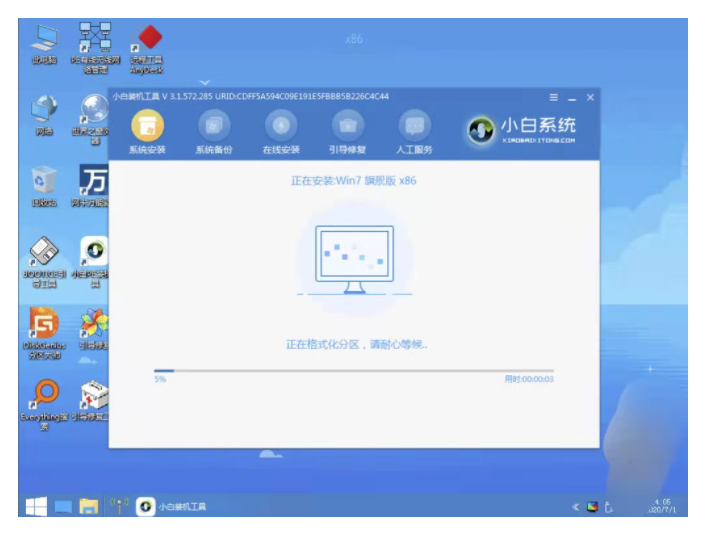This screenshot has width=720, height=533.
Task: Click the 小白系统 logo
Action: (x=522, y=129)
